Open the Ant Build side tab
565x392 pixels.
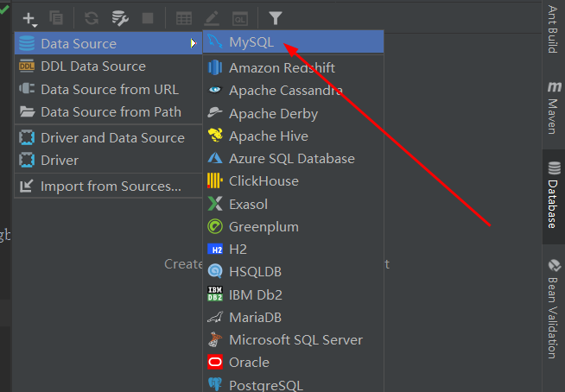click(554, 28)
